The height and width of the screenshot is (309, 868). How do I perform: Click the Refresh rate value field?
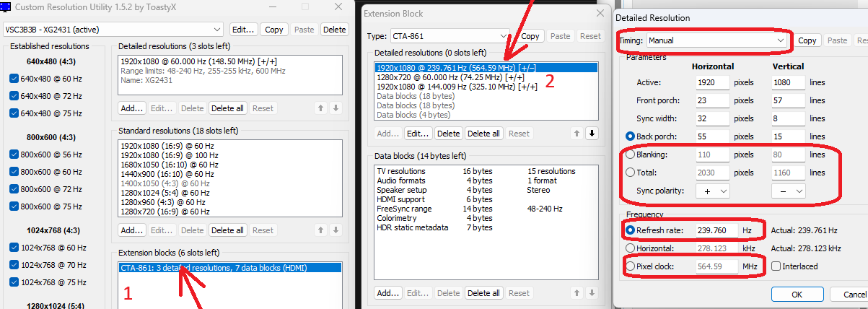(717, 230)
